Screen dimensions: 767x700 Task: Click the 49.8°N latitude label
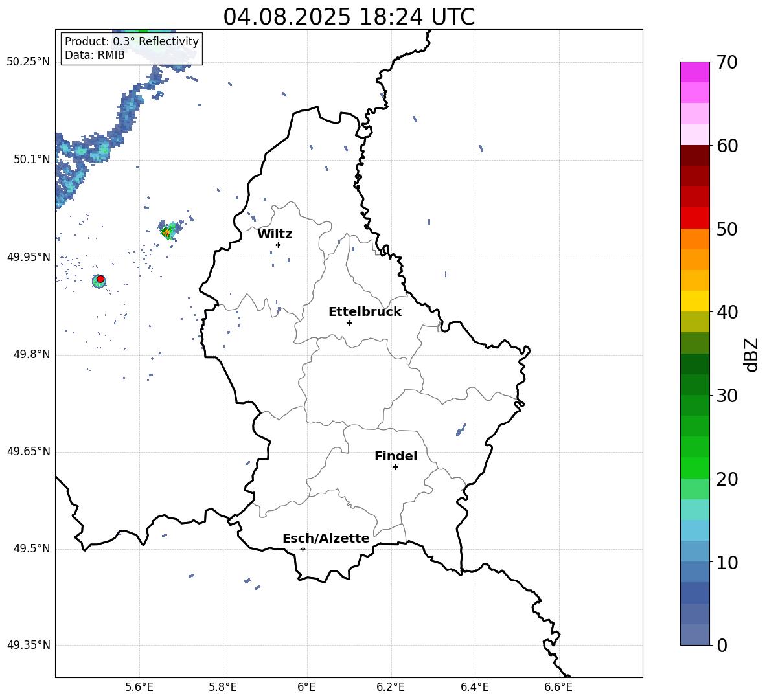pos(32,354)
